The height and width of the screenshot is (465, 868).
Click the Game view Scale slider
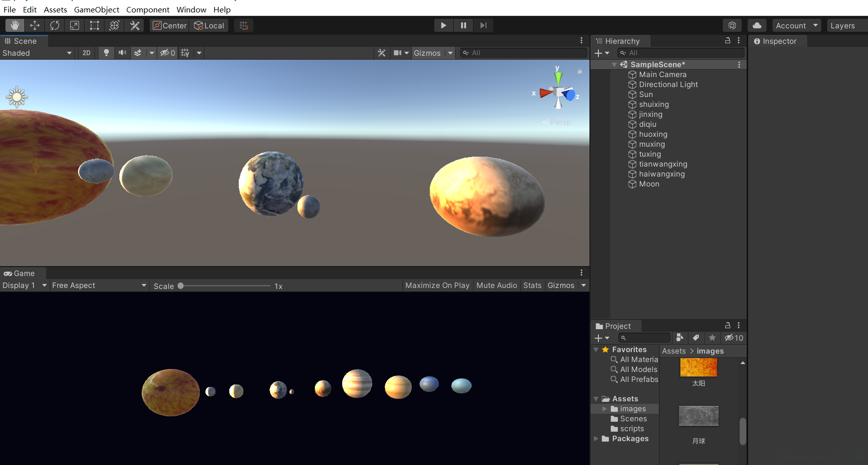coord(225,286)
